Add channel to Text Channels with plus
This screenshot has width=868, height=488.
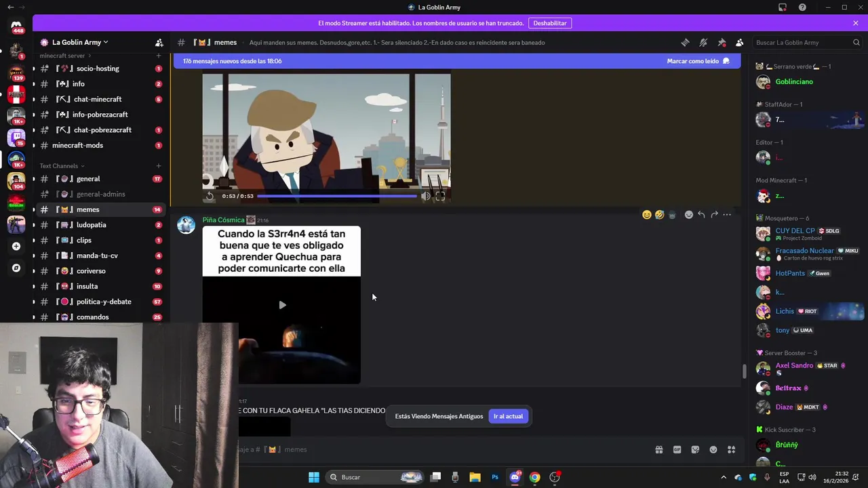pos(159,166)
